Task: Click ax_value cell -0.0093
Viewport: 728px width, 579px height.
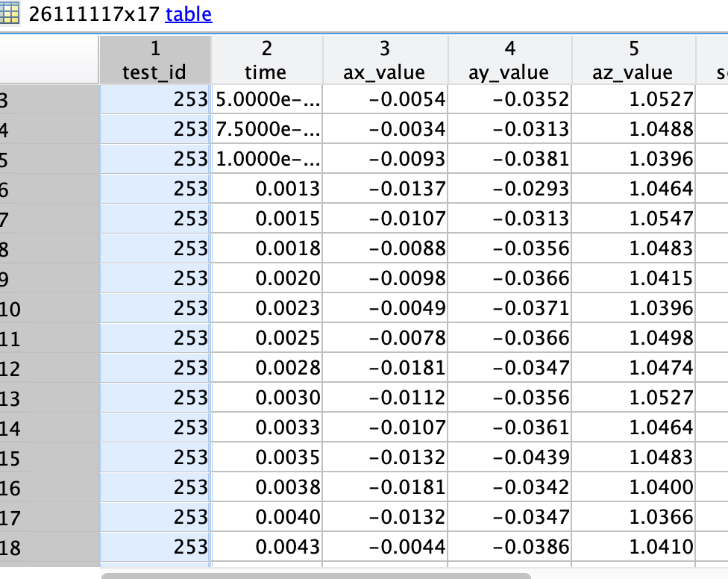Action: click(386, 159)
